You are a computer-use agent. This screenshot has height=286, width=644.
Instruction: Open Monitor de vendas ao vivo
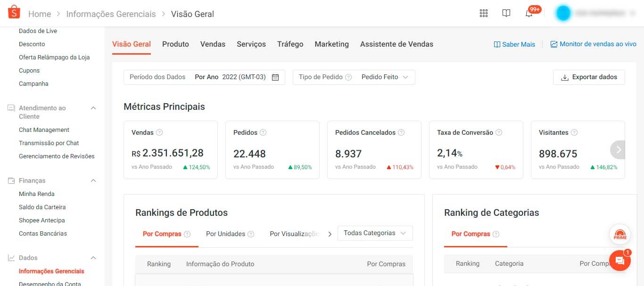tap(594, 44)
